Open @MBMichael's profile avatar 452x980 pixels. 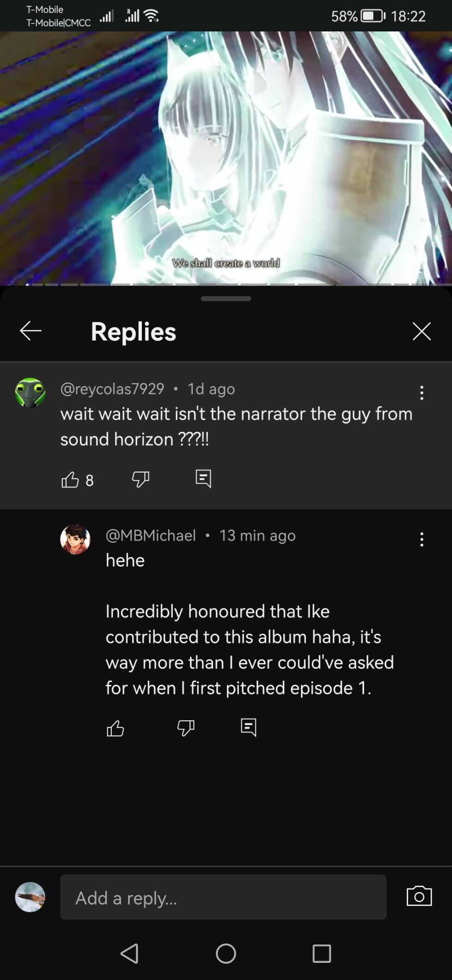[75, 539]
